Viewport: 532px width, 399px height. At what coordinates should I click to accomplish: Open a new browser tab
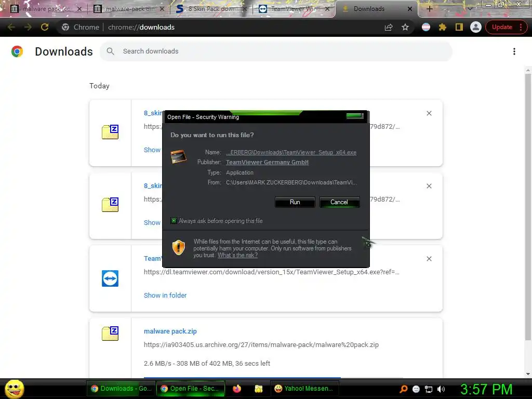(x=429, y=9)
